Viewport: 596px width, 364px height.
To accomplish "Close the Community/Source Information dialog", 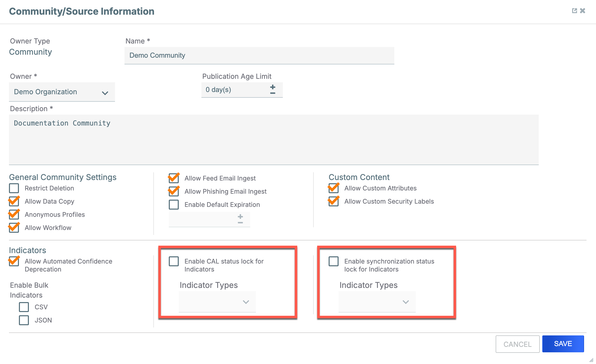I will [583, 11].
